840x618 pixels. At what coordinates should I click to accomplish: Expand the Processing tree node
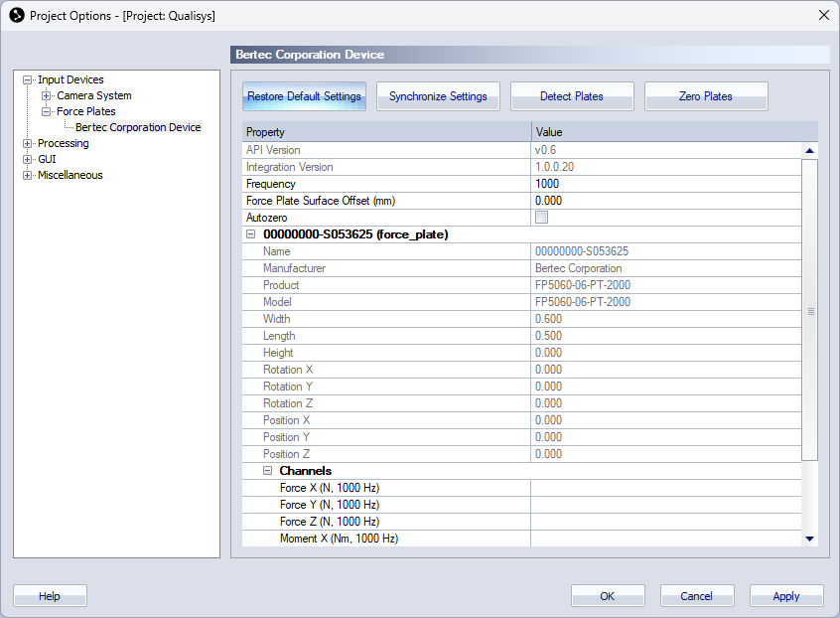pyautogui.click(x=27, y=144)
